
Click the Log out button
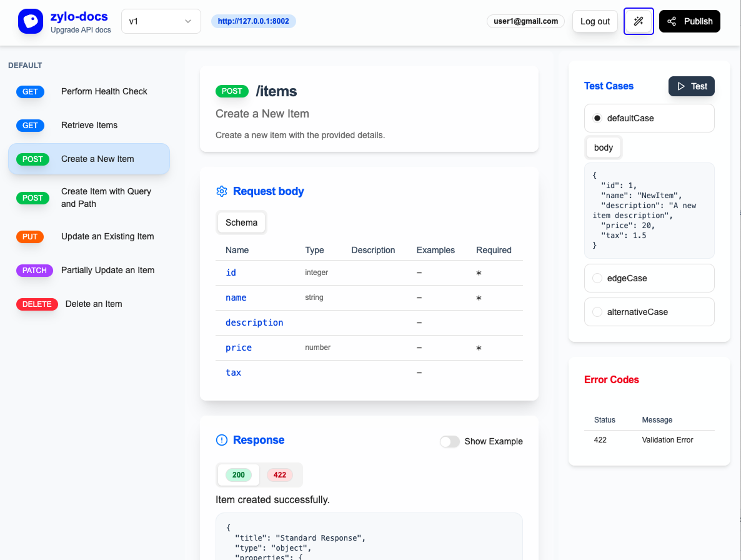click(595, 21)
